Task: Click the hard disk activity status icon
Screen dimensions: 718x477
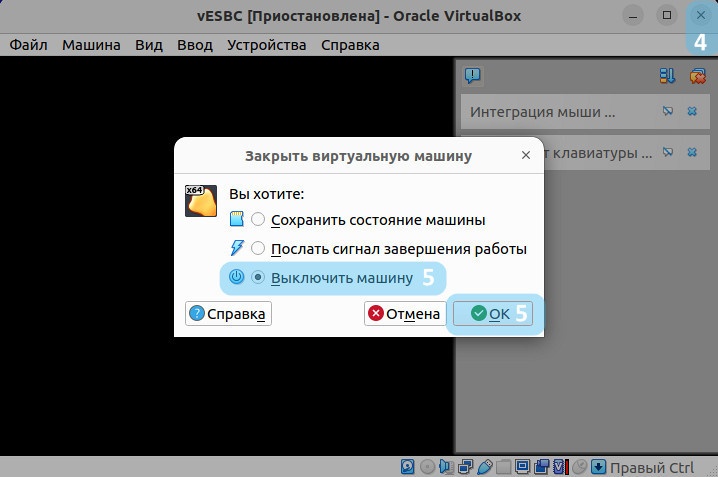Action: pyautogui.click(x=407, y=467)
